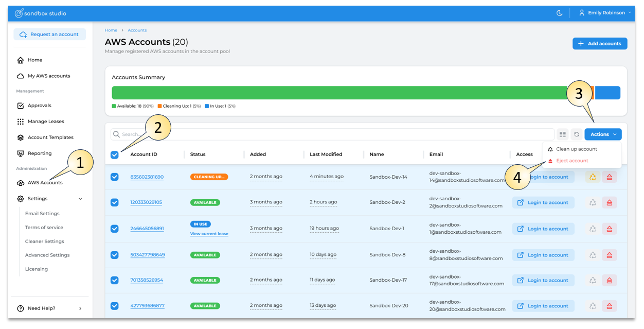Viewport: 644px width, 329px height.
Task: Open Cleaner Settings
Action: click(45, 241)
